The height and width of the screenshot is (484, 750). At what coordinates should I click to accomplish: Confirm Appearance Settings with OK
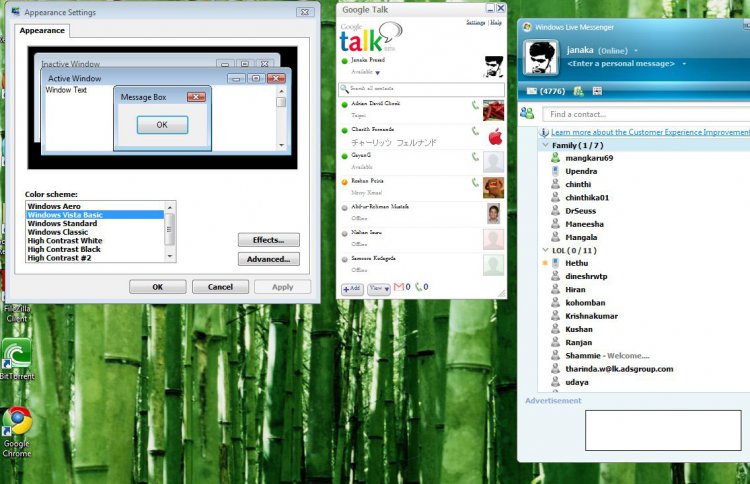[x=158, y=287]
